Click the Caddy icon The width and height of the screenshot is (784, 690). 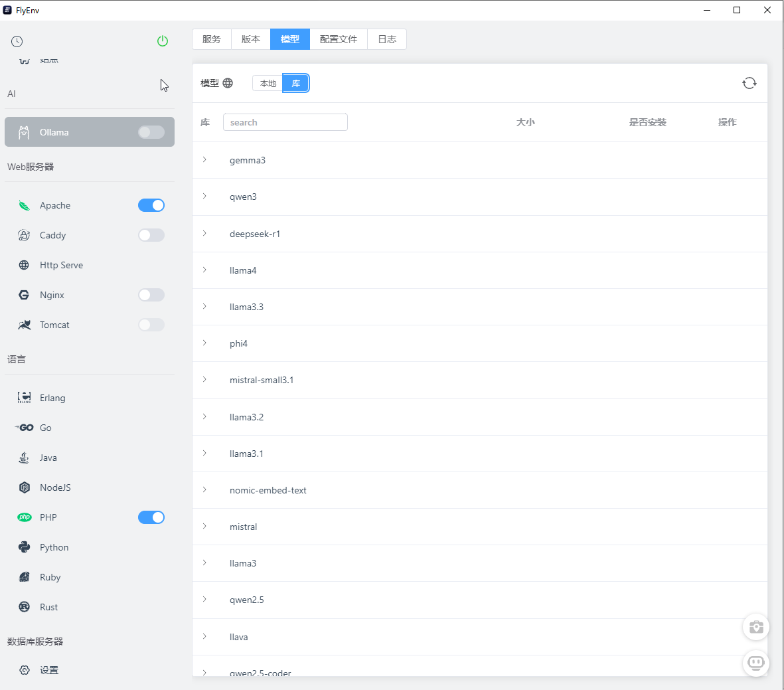[24, 235]
